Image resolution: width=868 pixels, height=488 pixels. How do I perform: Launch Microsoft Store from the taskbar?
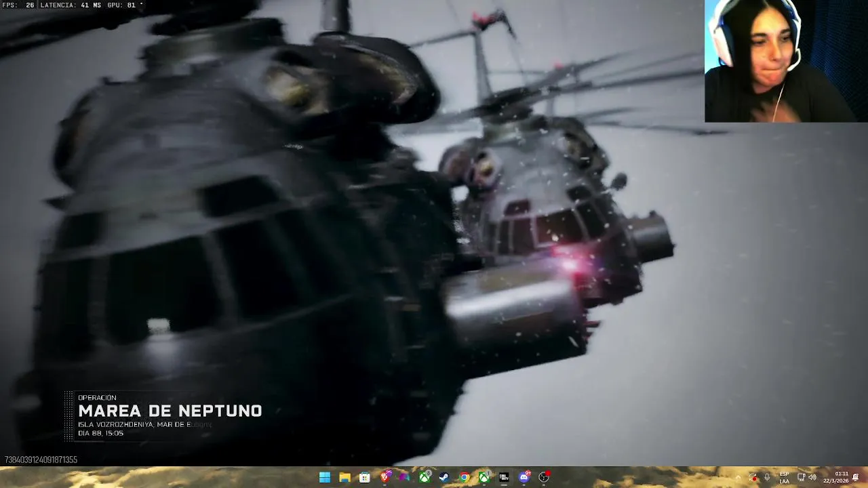pos(364,477)
